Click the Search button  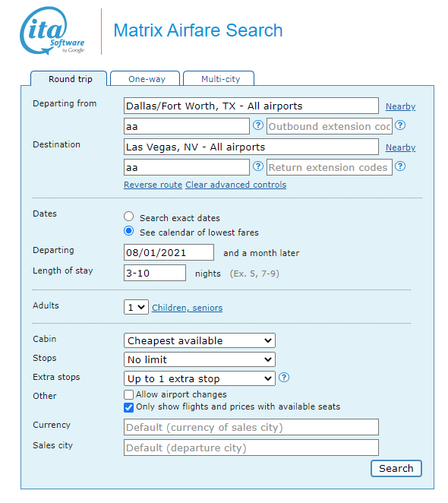[396, 468]
